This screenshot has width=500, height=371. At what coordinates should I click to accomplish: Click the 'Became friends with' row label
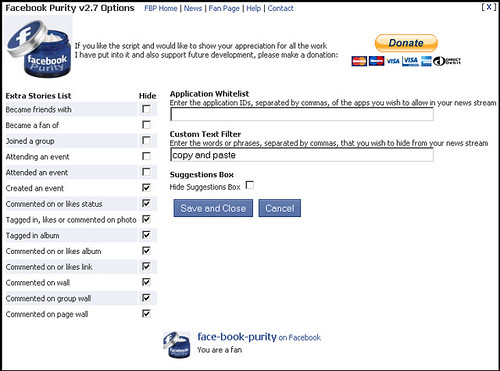[x=39, y=109]
